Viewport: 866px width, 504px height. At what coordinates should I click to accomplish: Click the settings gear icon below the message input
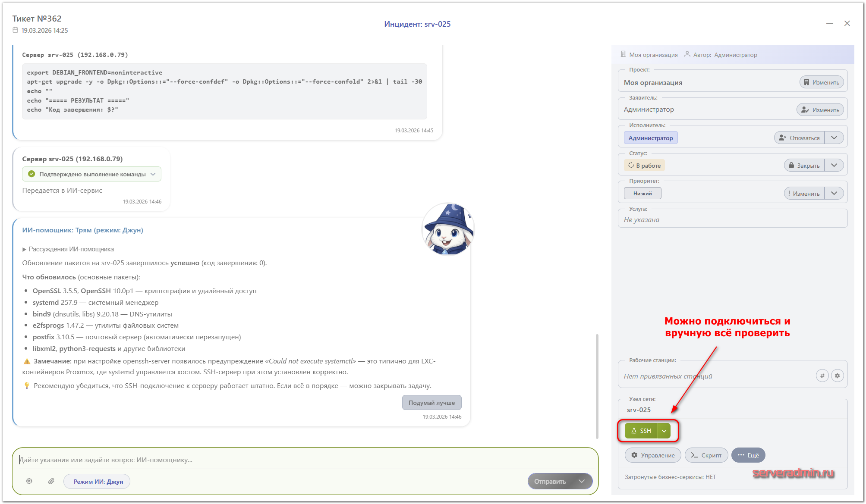click(29, 481)
